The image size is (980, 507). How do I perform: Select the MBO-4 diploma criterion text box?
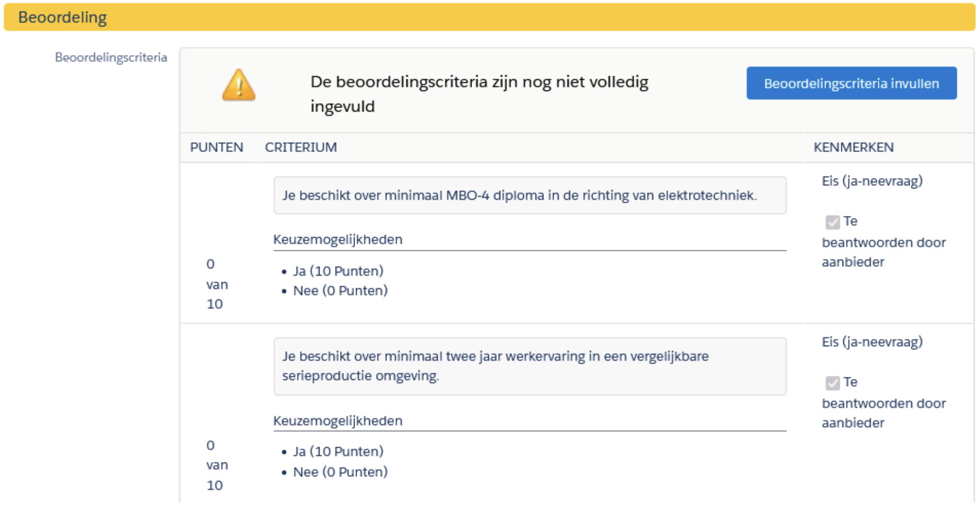530,195
